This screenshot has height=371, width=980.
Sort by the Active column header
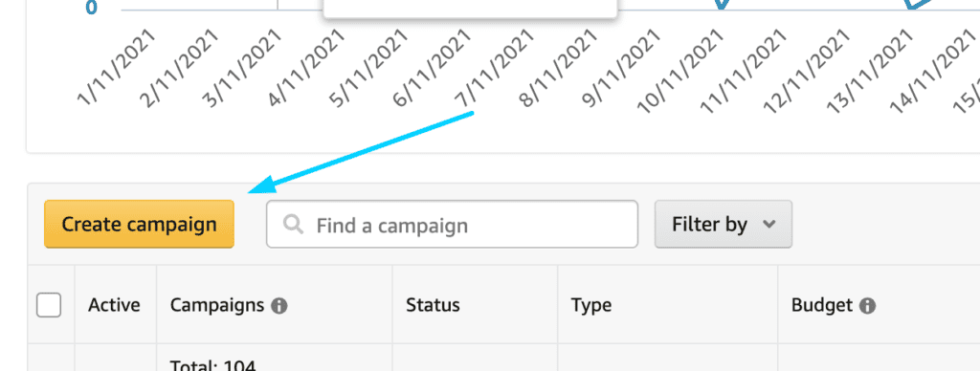[114, 305]
